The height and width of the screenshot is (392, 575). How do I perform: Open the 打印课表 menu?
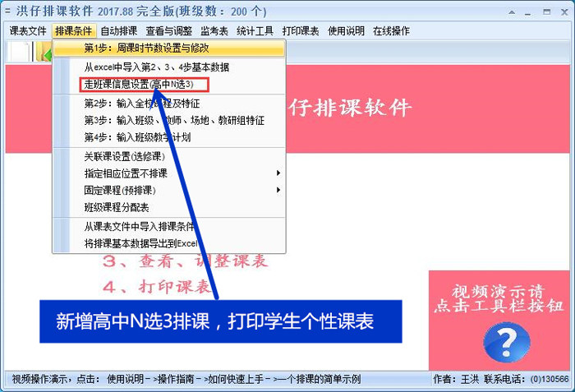click(301, 31)
